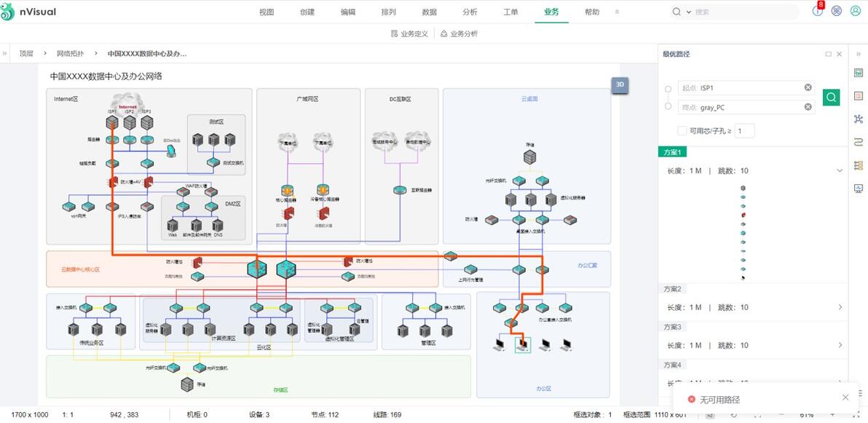
Task: Collapse 方案1 using its chevron
Action: coord(840,170)
